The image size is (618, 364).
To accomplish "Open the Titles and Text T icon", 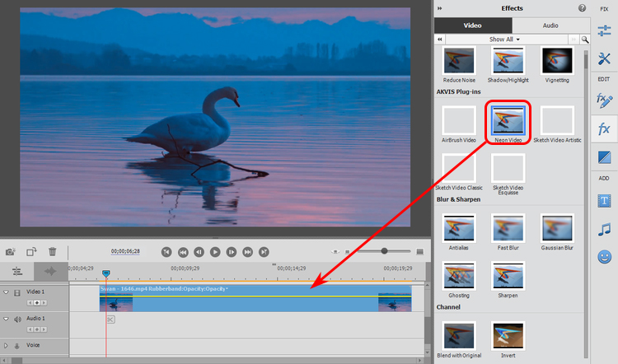I will [604, 201].
